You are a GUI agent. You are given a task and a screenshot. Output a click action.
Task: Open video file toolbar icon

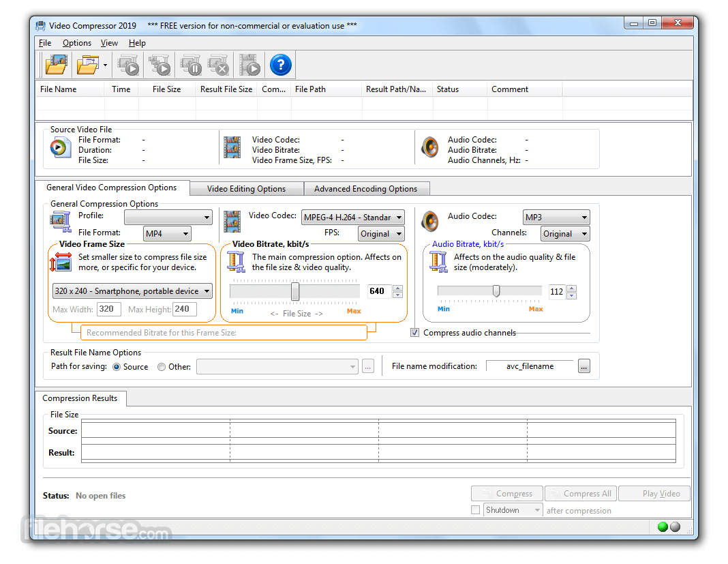click(56, 65)
